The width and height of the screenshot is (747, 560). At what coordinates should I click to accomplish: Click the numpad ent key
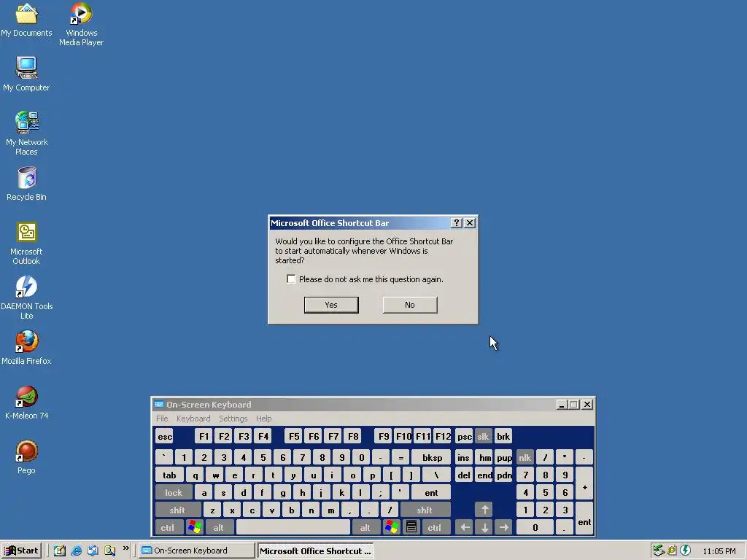[x=584, y=518]
